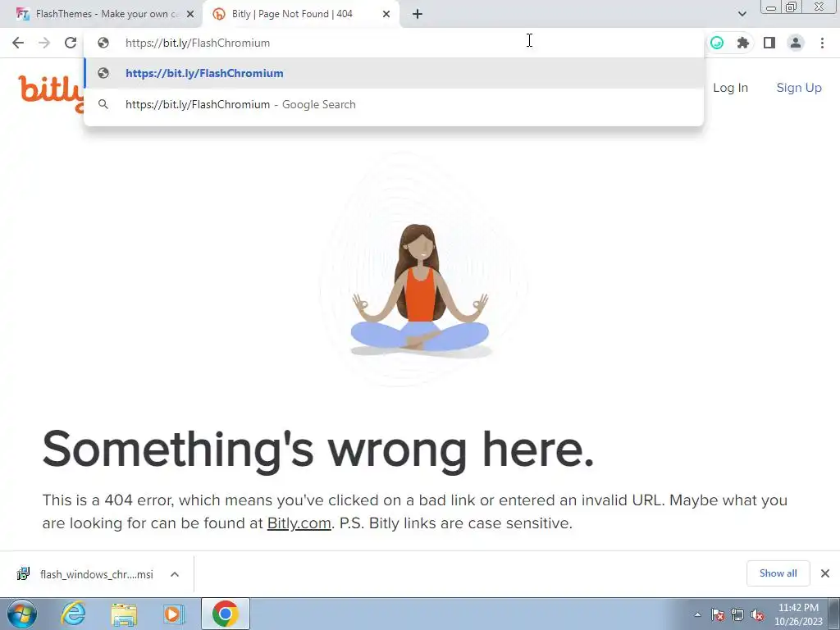This screenshot has width=840, height=630.
Task: Open the Log In link
Action: (x=730, y=88)
